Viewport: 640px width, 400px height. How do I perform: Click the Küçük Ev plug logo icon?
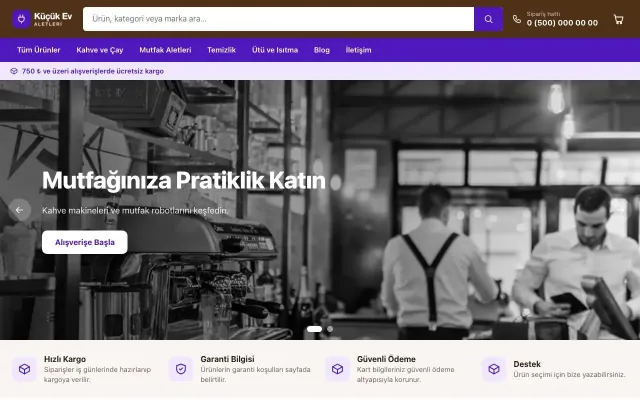pyautogui.click(x=21, y=19)
